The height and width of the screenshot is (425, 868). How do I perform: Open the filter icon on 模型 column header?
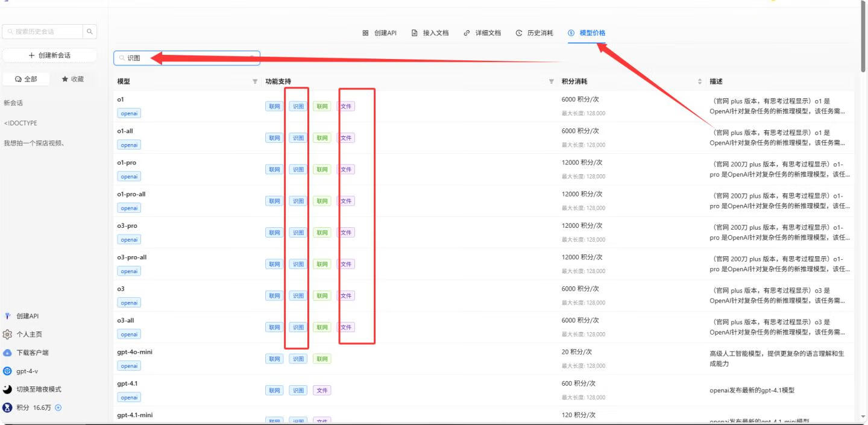[254, 81]
